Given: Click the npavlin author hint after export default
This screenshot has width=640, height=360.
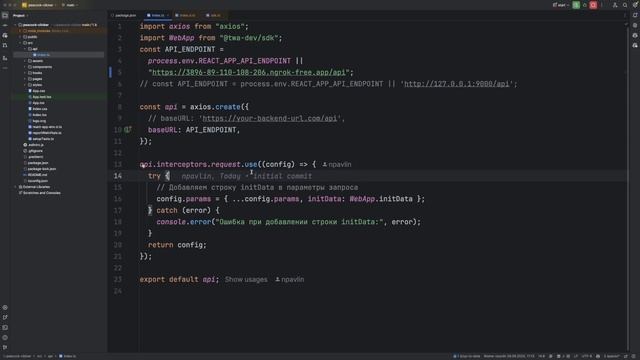Looking at the screenshot, I should click(x=289, y=280).
